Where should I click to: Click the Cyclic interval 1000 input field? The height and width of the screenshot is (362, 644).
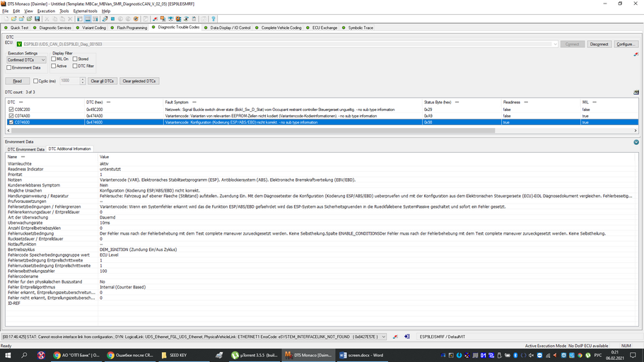[69, 81]
